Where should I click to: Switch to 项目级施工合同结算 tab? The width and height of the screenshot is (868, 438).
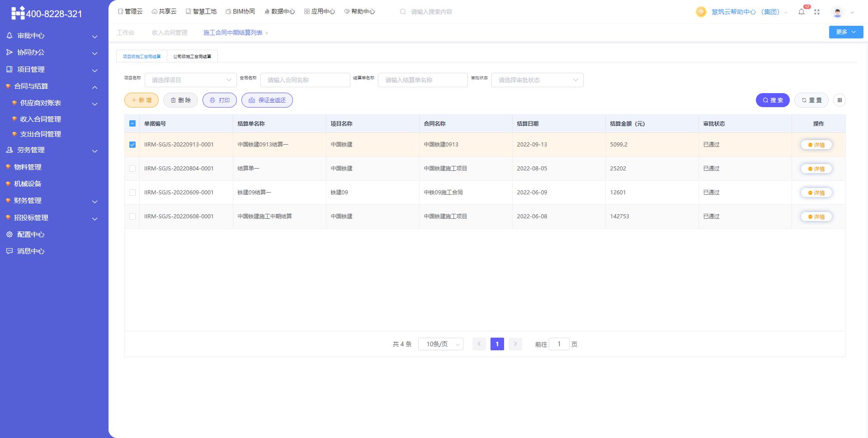pos(142,57)
